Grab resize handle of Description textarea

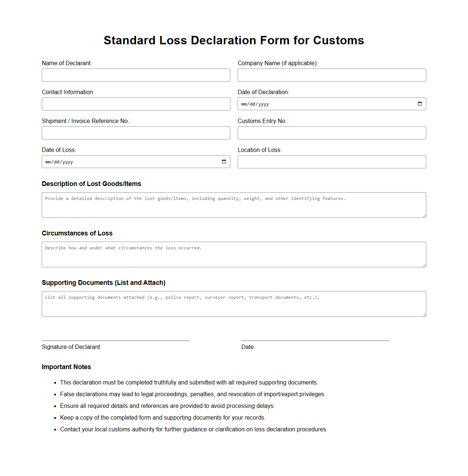[x=424, y=216]
